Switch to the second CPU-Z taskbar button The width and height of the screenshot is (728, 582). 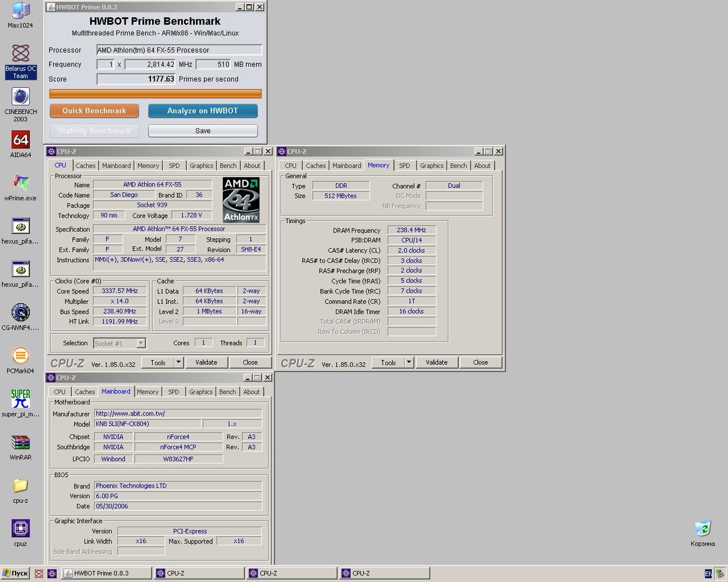[x=292, y=573]
